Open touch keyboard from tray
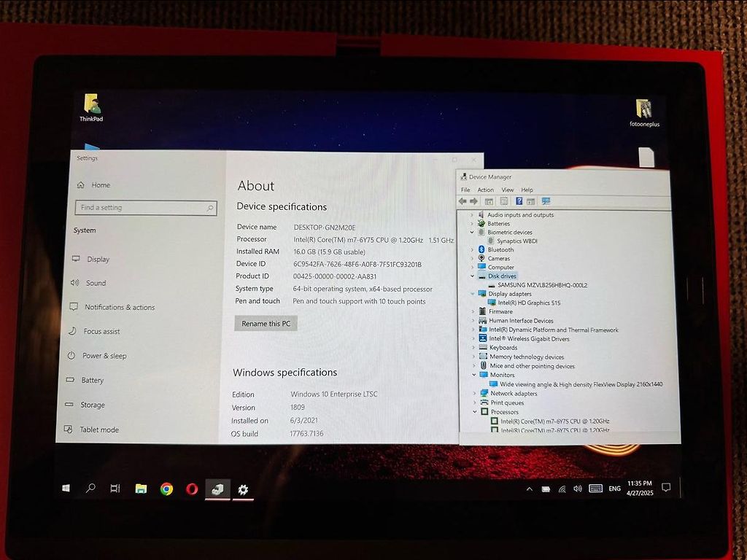 click(x=595, y=489)
